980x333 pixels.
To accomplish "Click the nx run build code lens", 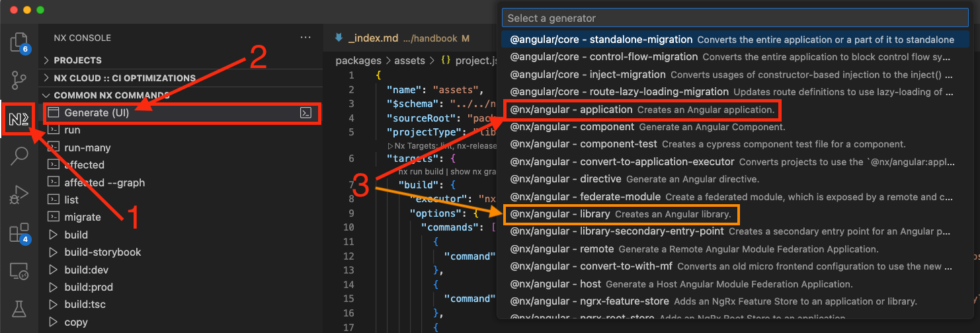I will (x=424, y=171).
